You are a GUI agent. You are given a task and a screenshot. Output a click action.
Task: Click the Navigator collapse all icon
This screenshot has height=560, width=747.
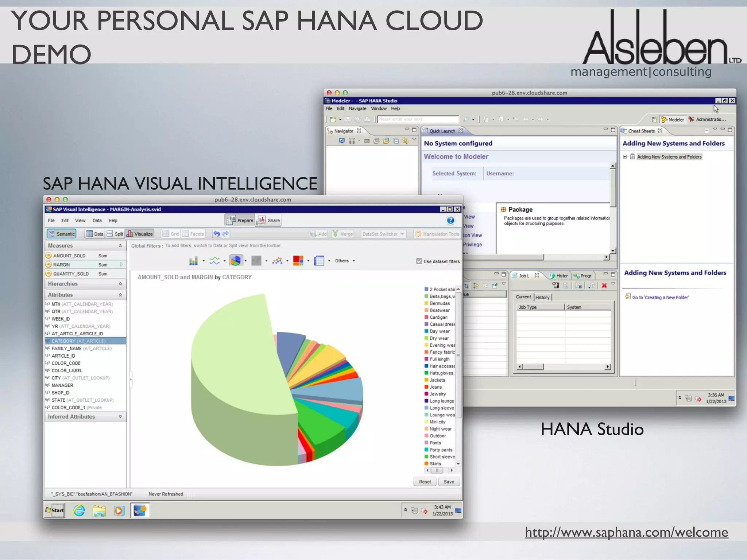[x=396, y=141]
